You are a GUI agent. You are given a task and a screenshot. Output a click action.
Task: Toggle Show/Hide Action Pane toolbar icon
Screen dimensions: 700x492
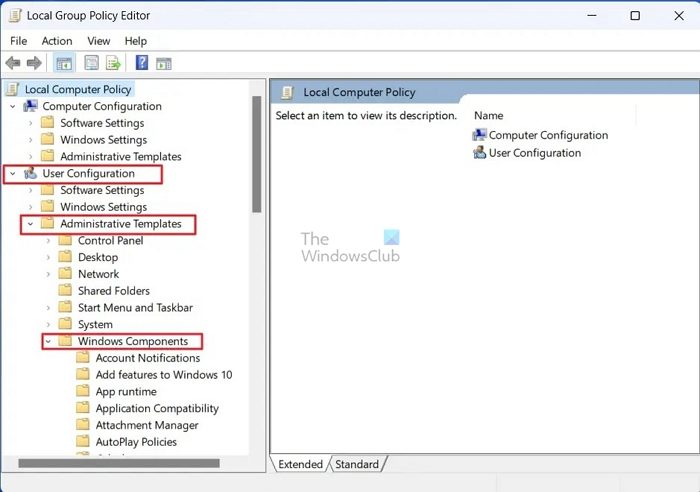pos(163,64)
